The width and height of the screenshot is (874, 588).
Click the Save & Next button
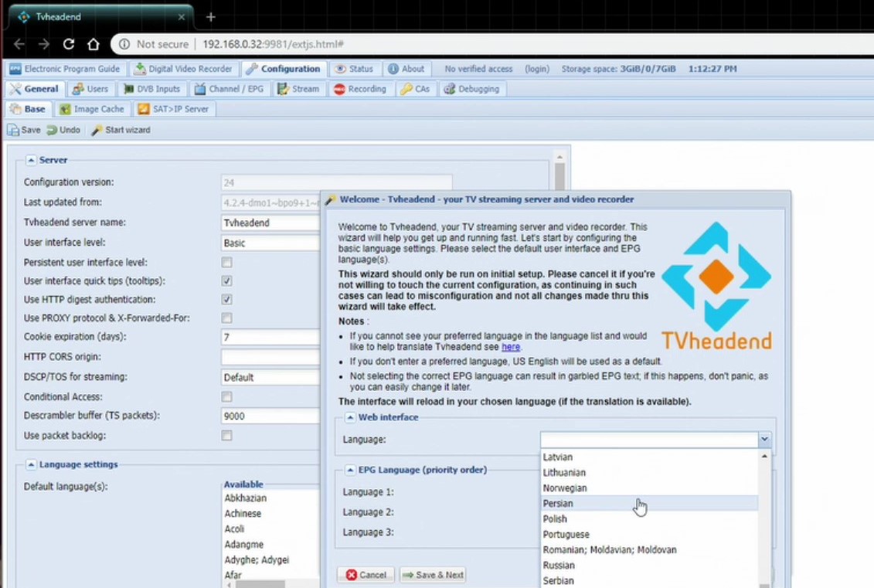pyautogui.click(x=433, y=575)
